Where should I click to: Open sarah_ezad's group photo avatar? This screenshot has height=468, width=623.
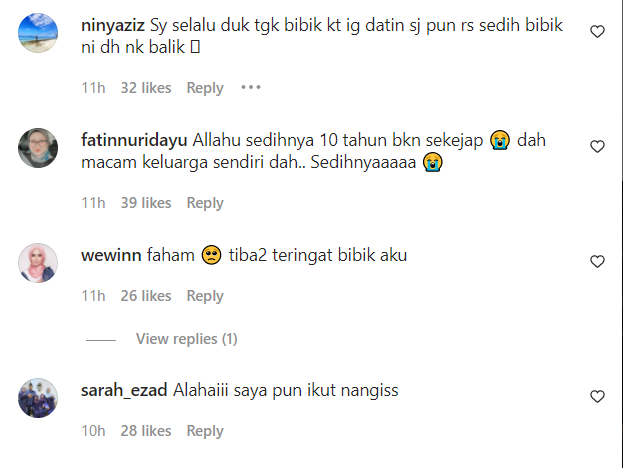(38, 398)
